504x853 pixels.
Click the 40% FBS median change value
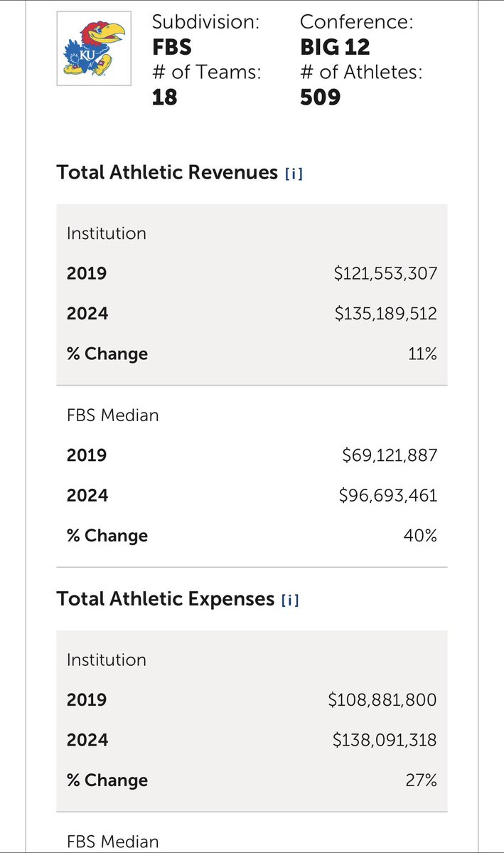coord(421,536)
